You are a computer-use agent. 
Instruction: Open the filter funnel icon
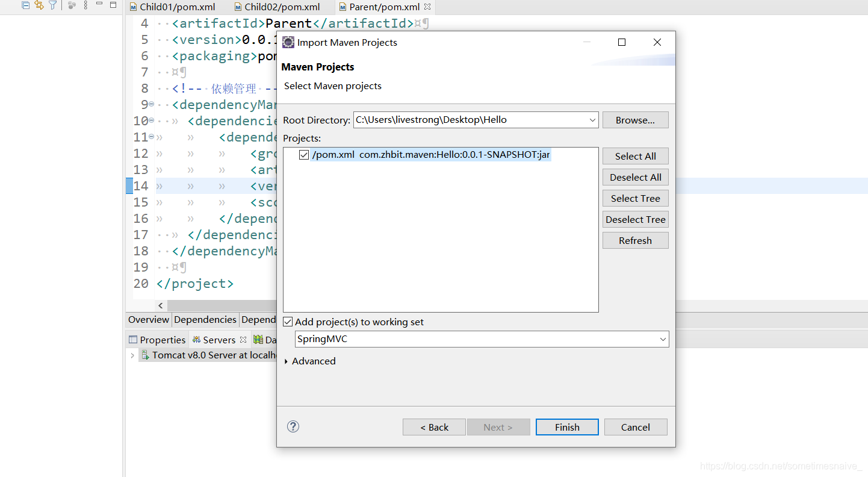click(53, 5)
